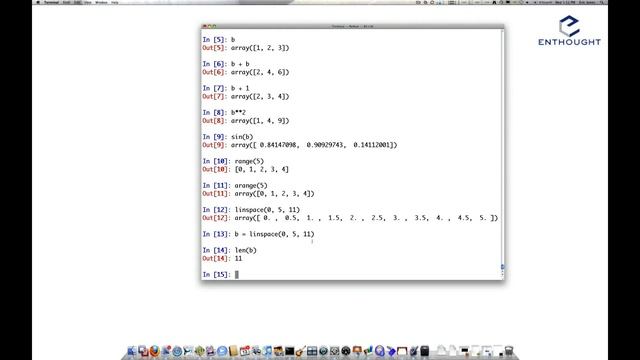This screenshot has width=640, height=360.
Task: Select output 'array([1, 2, 3])'
Action: pos(260,48)
